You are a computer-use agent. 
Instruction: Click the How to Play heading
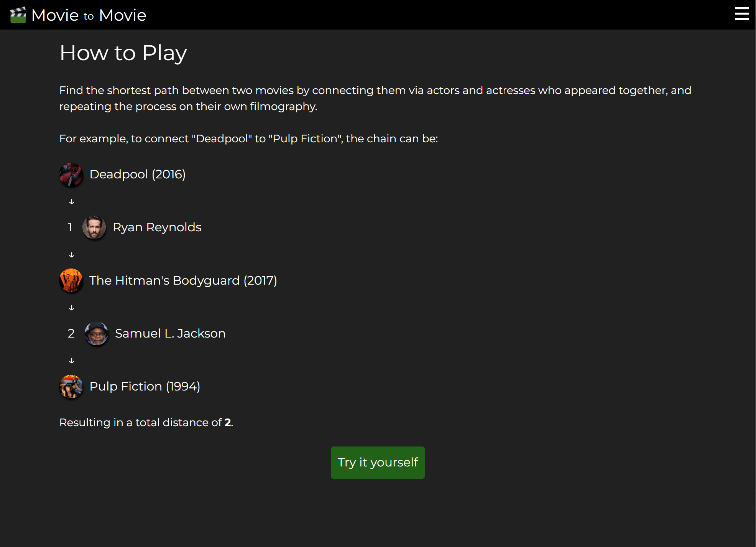(123, 53)
